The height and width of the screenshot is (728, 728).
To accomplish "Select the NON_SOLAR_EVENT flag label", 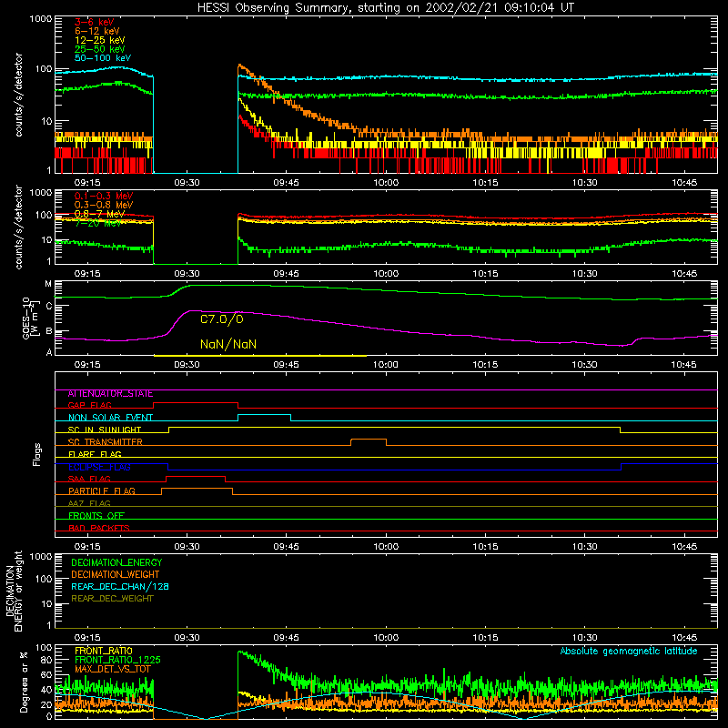I will coord(110,418).
